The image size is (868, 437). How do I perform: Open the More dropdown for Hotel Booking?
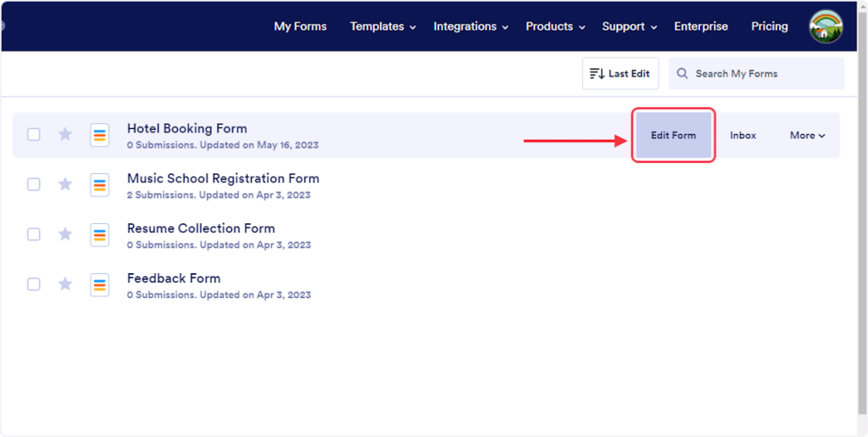pyautogui.click(x=807, y=135)
